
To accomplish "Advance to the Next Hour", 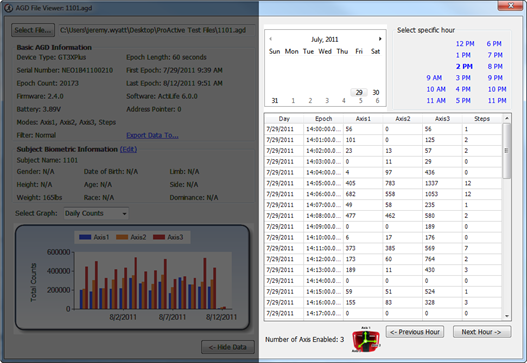I will [482, 332].
